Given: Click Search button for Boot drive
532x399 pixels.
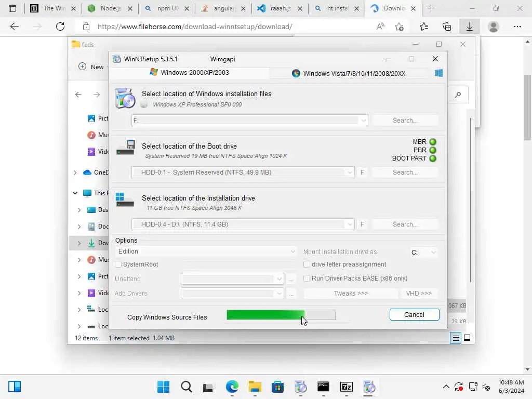Looking at the screenshot, I should [405, 172].
